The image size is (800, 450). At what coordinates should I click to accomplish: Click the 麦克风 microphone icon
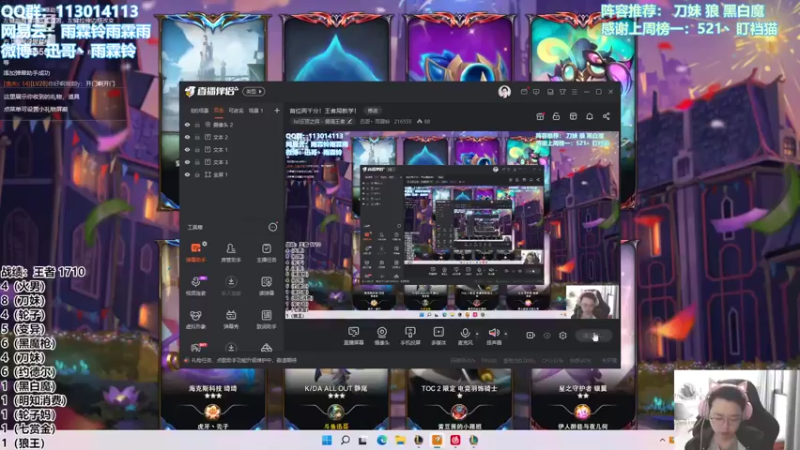click(465, 333)
